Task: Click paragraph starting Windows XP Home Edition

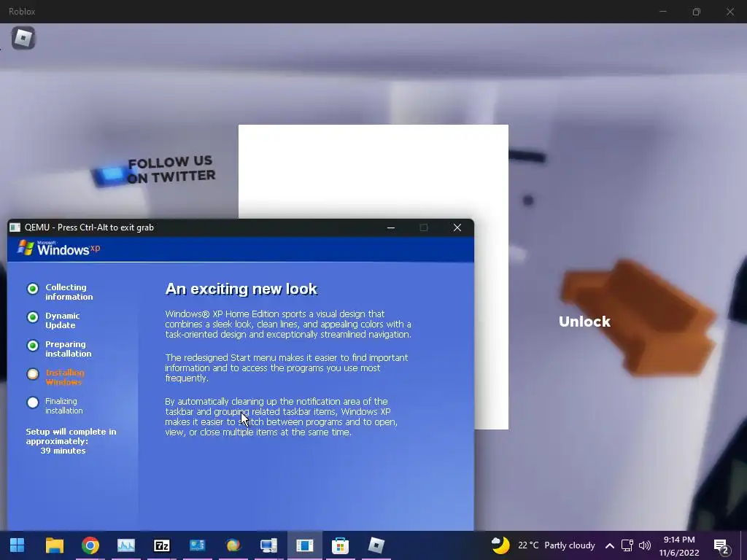Action: 288,324
